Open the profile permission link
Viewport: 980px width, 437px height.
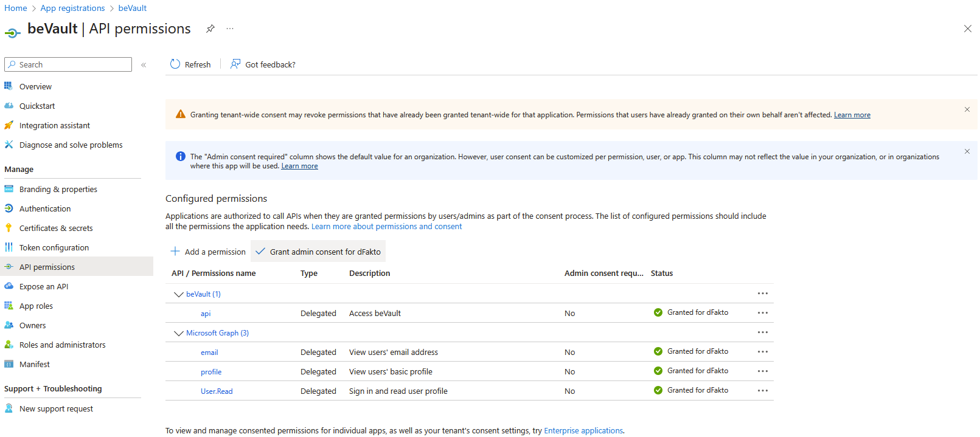pyautogui.click(x=211, y=372)
